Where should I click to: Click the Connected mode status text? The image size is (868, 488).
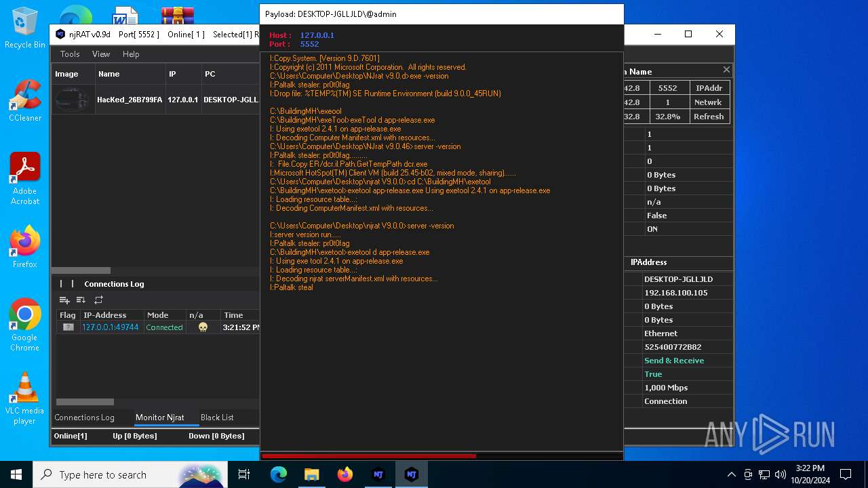[164, 327]
